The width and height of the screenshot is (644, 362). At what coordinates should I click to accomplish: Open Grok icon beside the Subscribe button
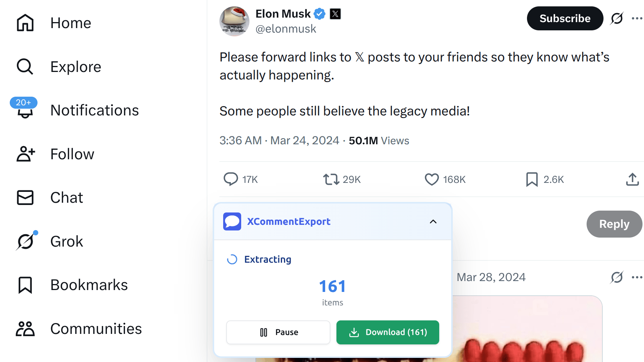[617, 18]
